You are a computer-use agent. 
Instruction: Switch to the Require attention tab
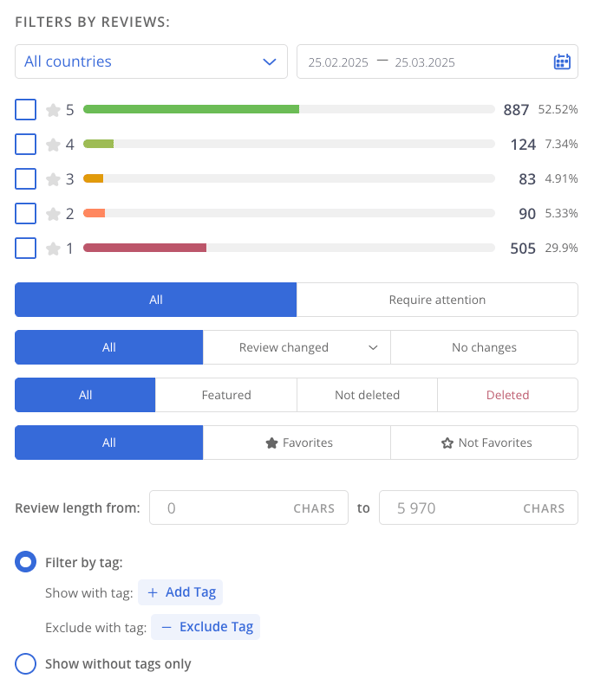click(x=437, y=300)
